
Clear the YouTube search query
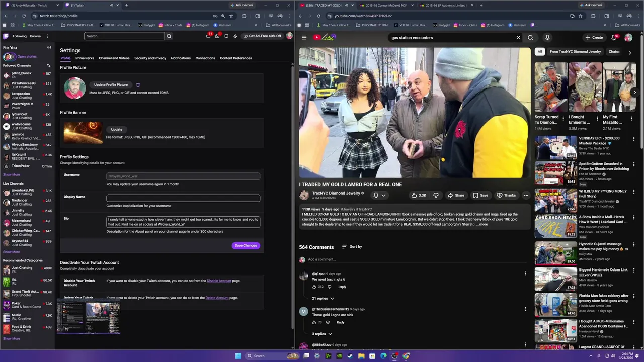(518, 38)
